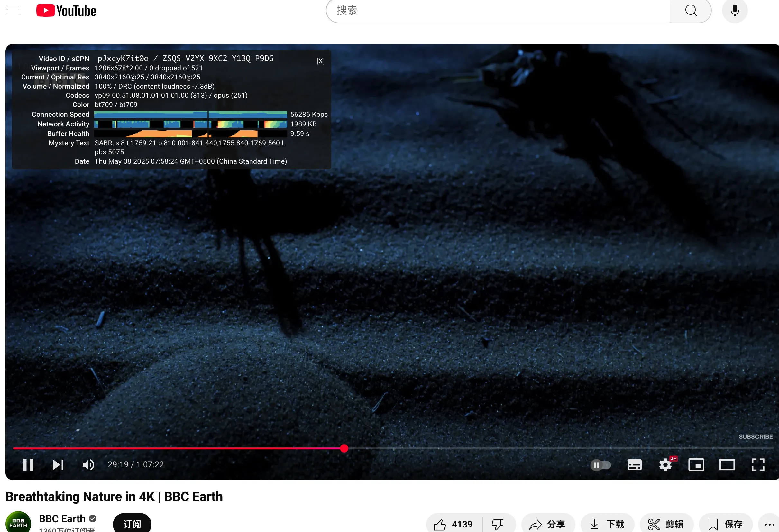Enter full screen mode

(x=757, y=465)
